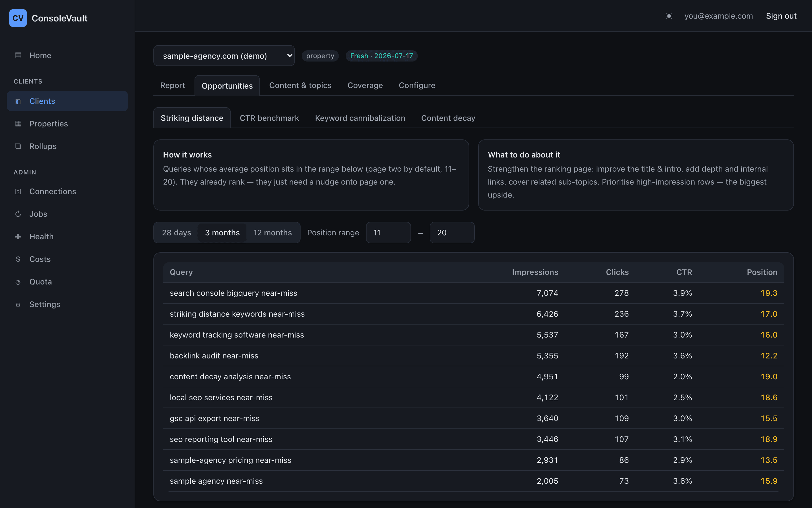Click the Connections key icon
The width and height of the screenshot is (812, 508).
point(18,192)
